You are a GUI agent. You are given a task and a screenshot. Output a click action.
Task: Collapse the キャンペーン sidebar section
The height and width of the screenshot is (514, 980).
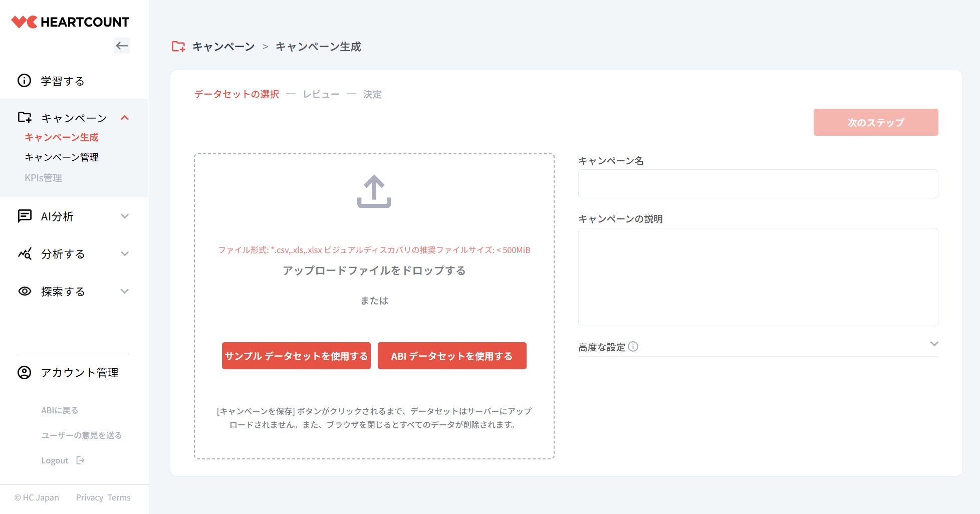[125, 118]
